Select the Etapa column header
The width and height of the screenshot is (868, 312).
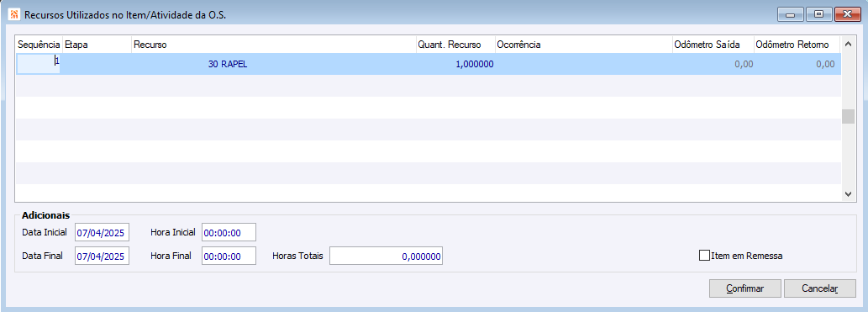[x=97, y=45]
